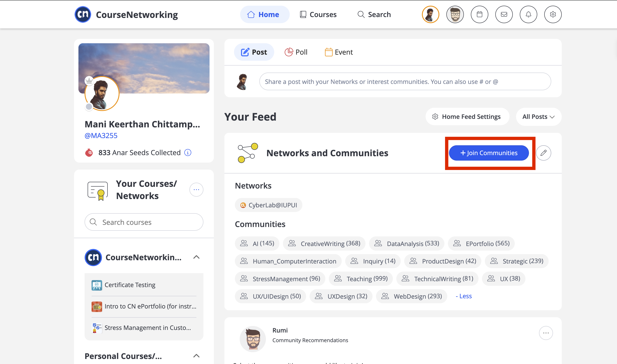Screen dimensions: 617x364
Task: Click the Anar Seeds info icon
Action: [x=188, y=153]
